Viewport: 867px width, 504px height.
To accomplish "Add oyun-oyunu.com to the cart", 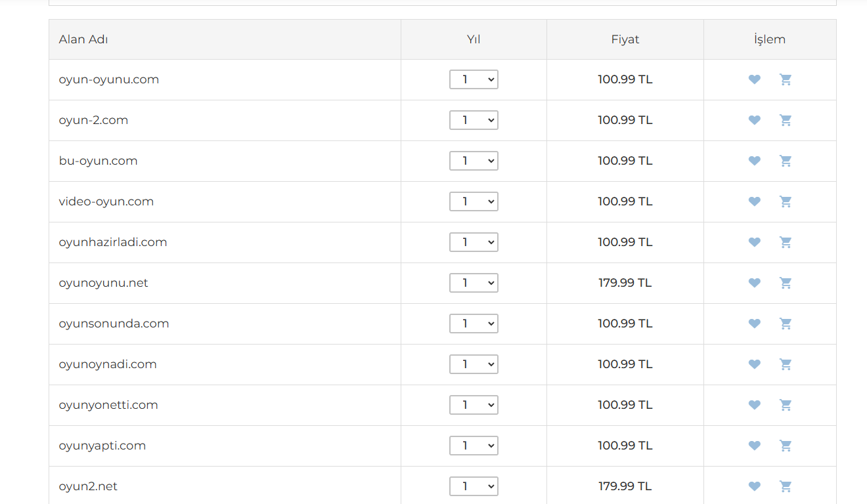I will [x=786, y=79].
